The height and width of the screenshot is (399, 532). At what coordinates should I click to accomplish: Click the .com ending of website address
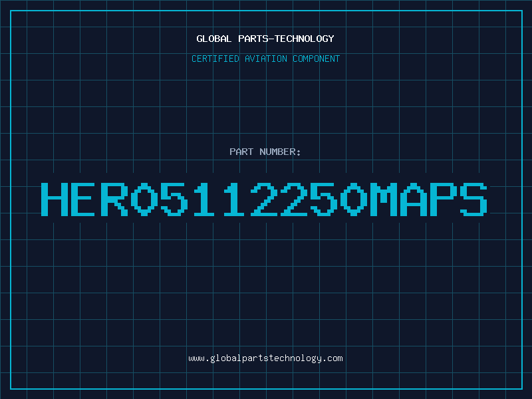coord(332,358)
